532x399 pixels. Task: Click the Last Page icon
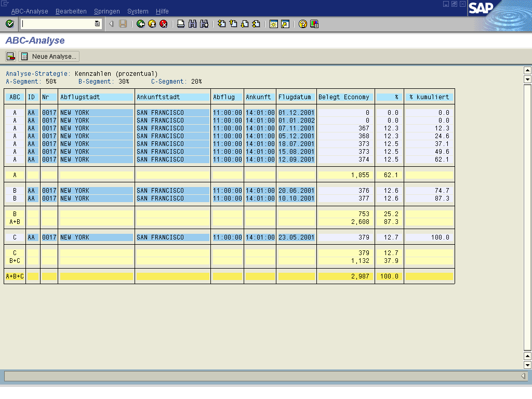(x=256, y=24)
